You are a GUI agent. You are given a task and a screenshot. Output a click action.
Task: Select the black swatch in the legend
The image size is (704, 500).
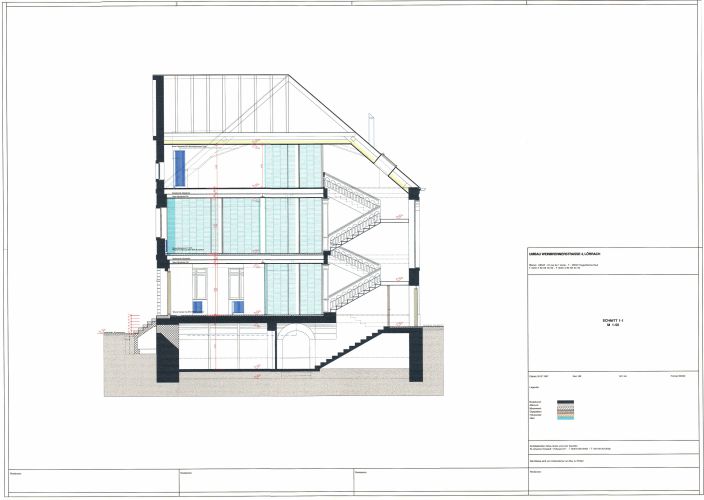[x=565, y=402]
